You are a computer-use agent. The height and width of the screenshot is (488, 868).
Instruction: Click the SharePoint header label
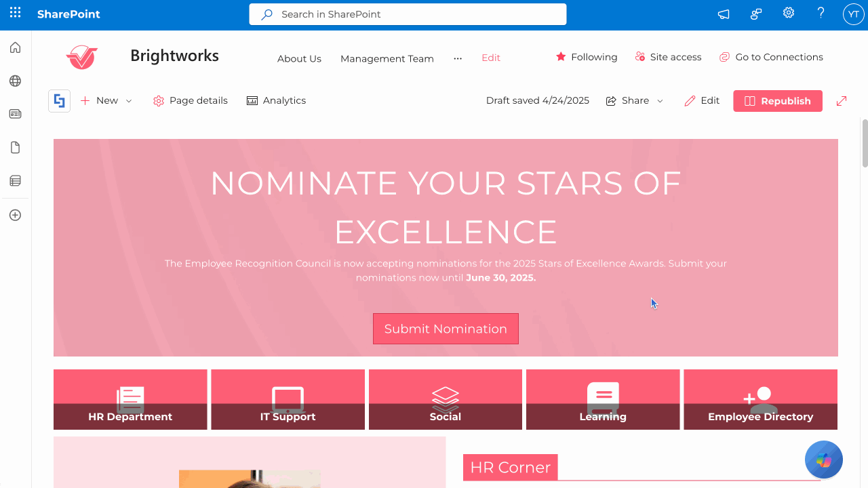pos(68,14)
